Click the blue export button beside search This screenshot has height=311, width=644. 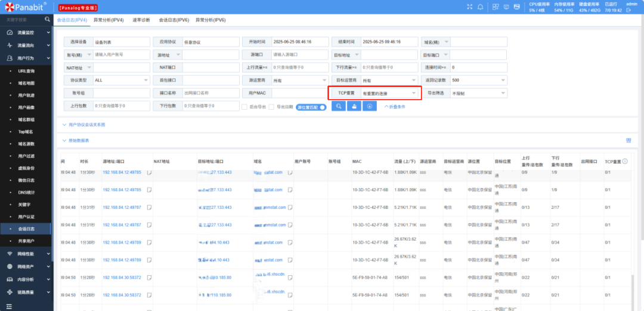point(354,106)
